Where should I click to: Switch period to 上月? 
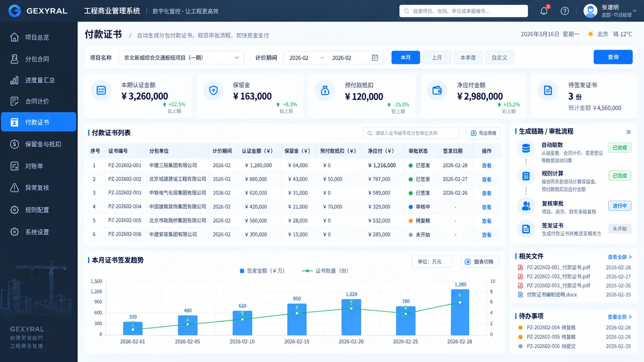[x=437, y=57]
